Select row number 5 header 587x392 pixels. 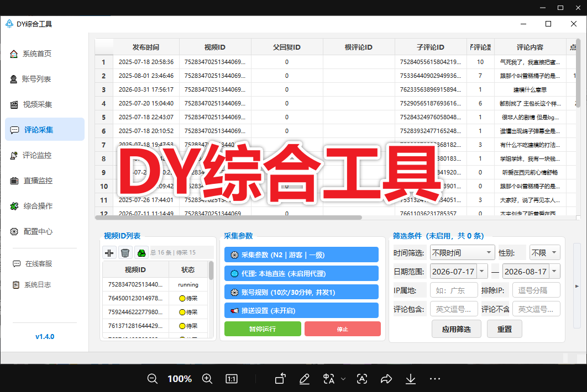tap(104, 118)
